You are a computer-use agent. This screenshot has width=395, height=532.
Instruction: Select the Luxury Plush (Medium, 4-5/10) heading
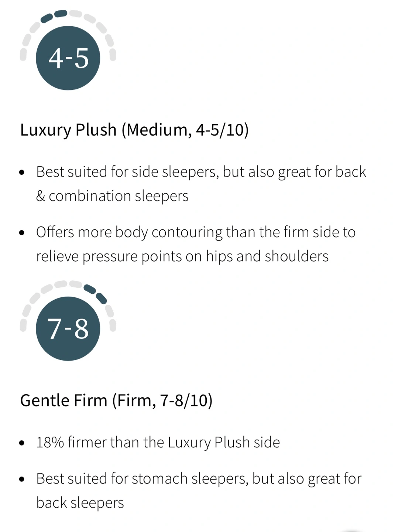134,130
